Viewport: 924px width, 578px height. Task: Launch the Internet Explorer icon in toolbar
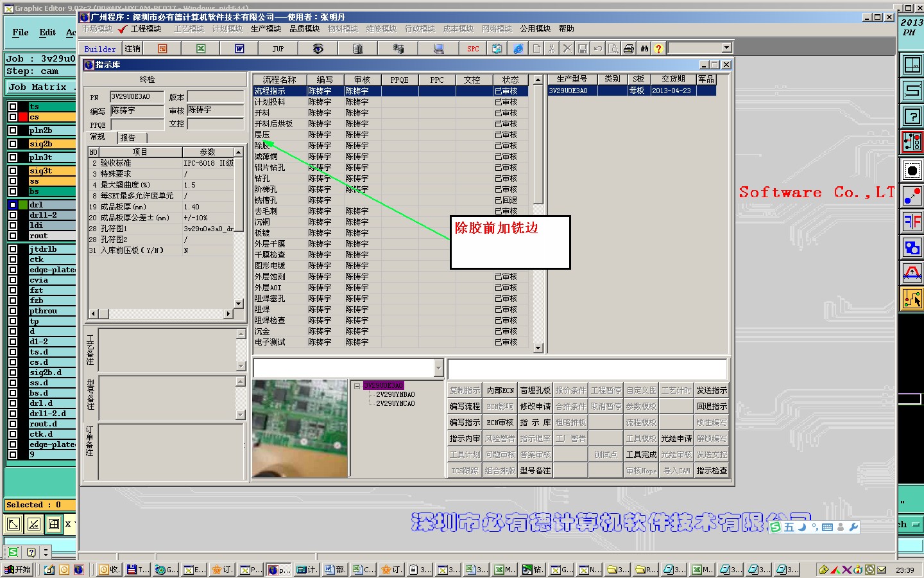(518, 49)
